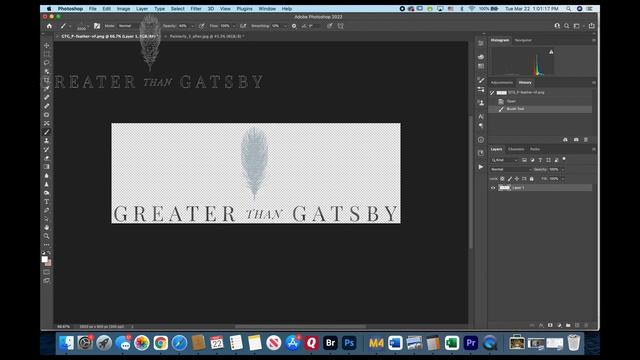This screenshot has width=640, height=360.
Task: Go to Photoshop Home screen
Action: [49, 26]
